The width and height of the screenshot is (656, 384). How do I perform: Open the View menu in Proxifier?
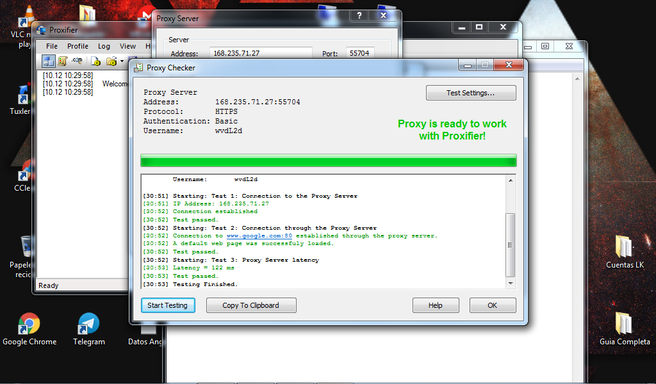(128, 46)
